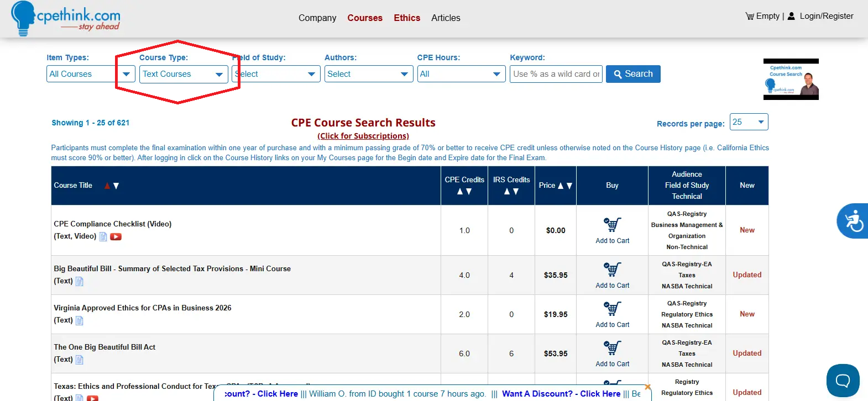The image size is (868, 401).
Task: Open the CPE Hours All dropdown
Action: 462,74
